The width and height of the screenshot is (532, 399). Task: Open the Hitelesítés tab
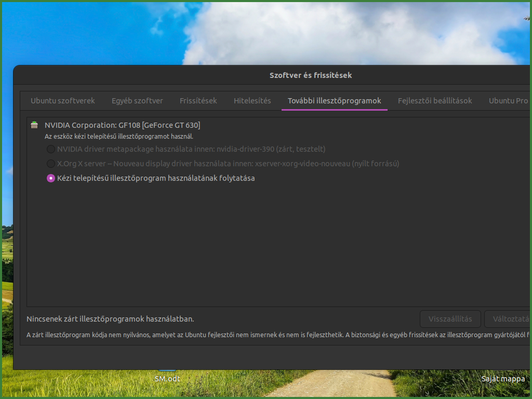(x=252, y=101)
